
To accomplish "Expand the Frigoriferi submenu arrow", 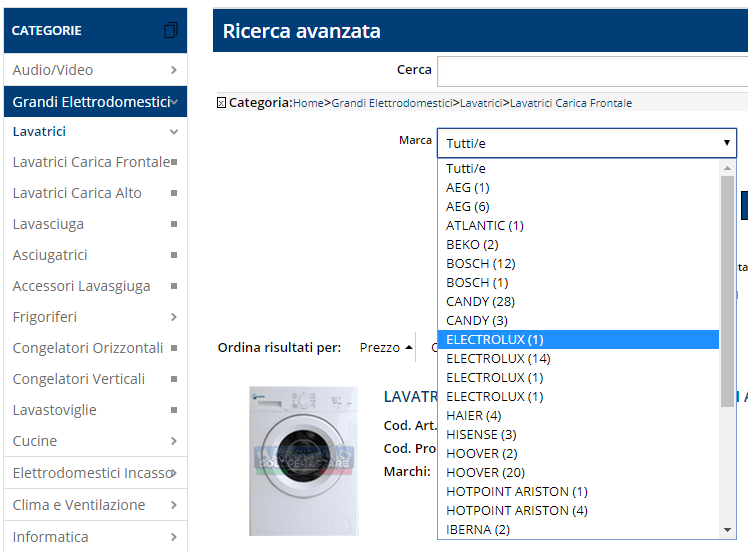I will coord(174,317).
